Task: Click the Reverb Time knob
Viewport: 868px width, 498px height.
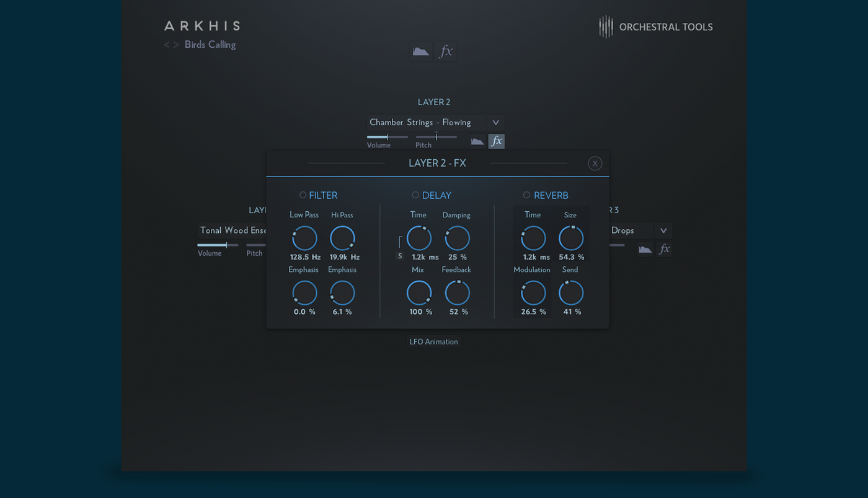Action: pos(533,238)
